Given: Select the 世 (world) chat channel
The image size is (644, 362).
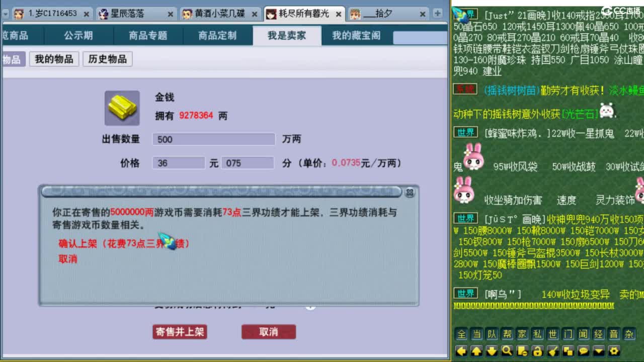Looking at the screenshot, I should pyautogui.click(x=553, y=334).
